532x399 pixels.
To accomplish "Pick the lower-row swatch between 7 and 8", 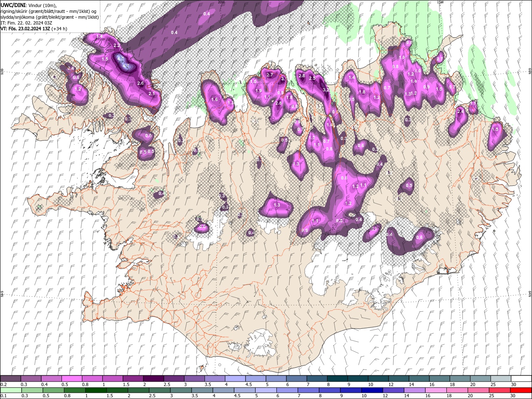I will tap(308, 390).
